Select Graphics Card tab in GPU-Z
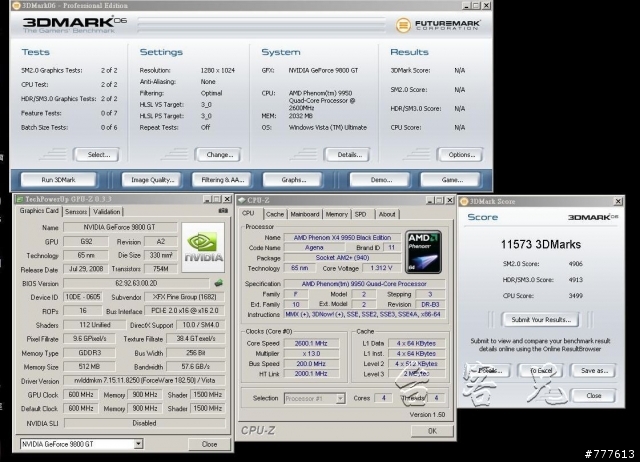This screenshot has width=640, height=462. [x=39, y=211]
